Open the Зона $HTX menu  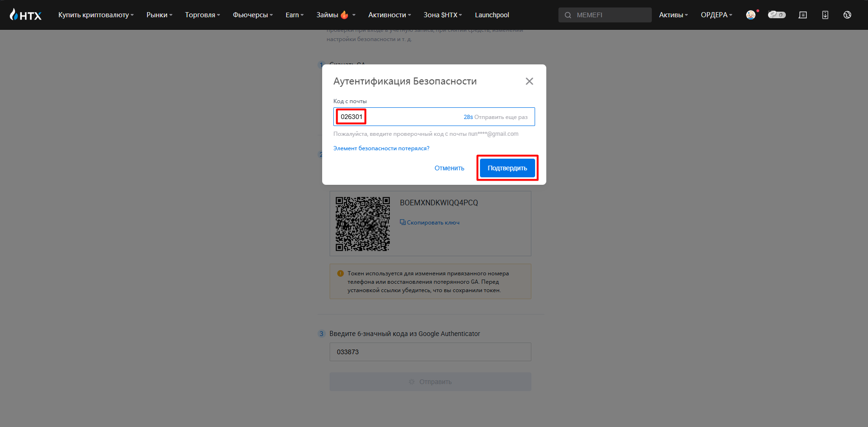coord(443,15)
